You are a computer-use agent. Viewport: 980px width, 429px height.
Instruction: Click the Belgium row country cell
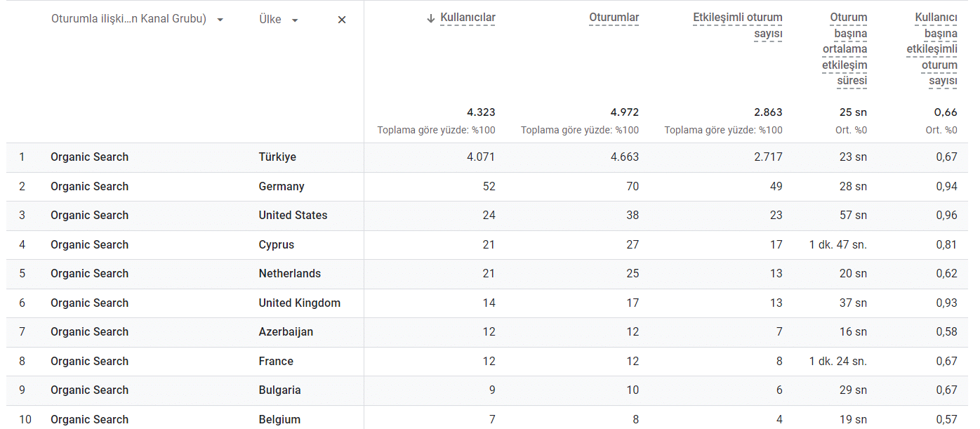[279, 420]
